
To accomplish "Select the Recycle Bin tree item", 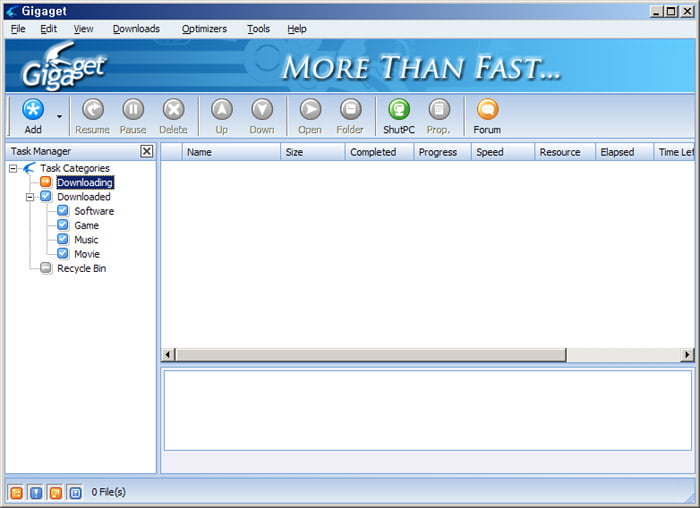I will click(x=81, y=268).
